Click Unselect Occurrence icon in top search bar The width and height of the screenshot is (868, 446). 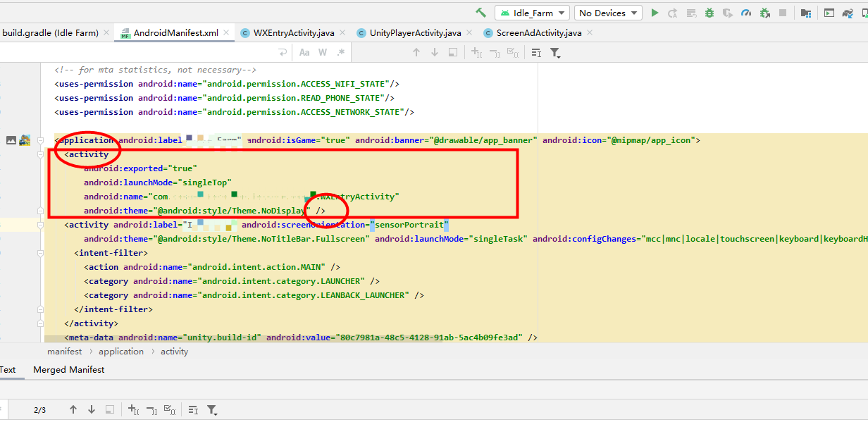click(x=495, y=52)
